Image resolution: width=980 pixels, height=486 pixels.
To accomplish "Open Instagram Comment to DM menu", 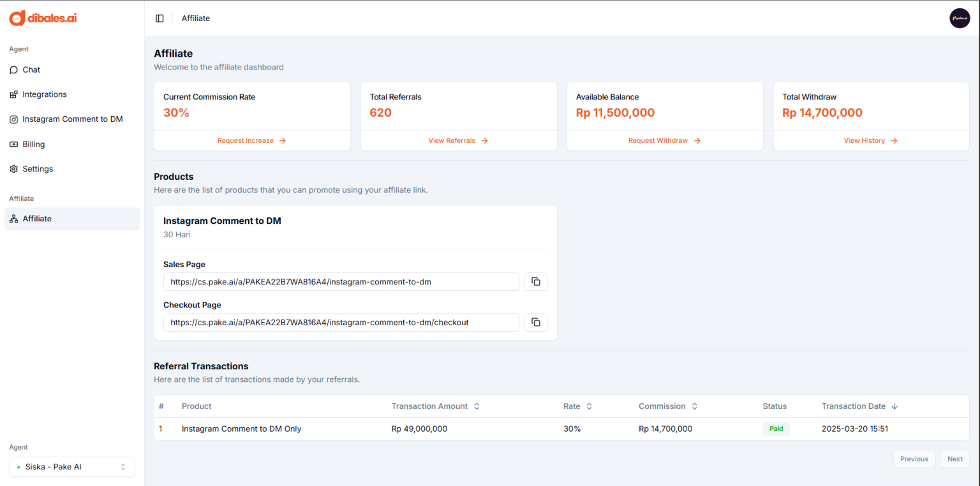I will 72,119.
